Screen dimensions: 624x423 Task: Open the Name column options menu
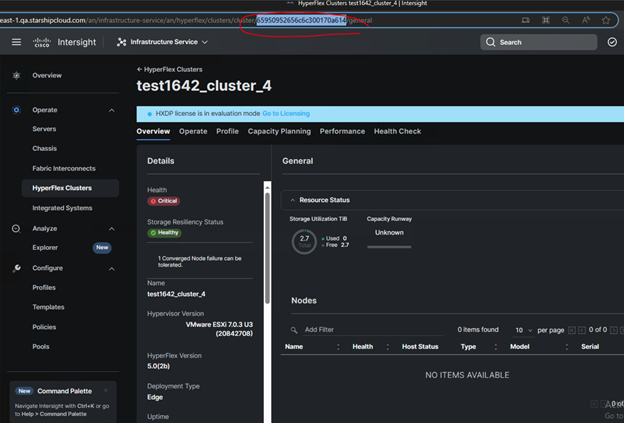338,347
